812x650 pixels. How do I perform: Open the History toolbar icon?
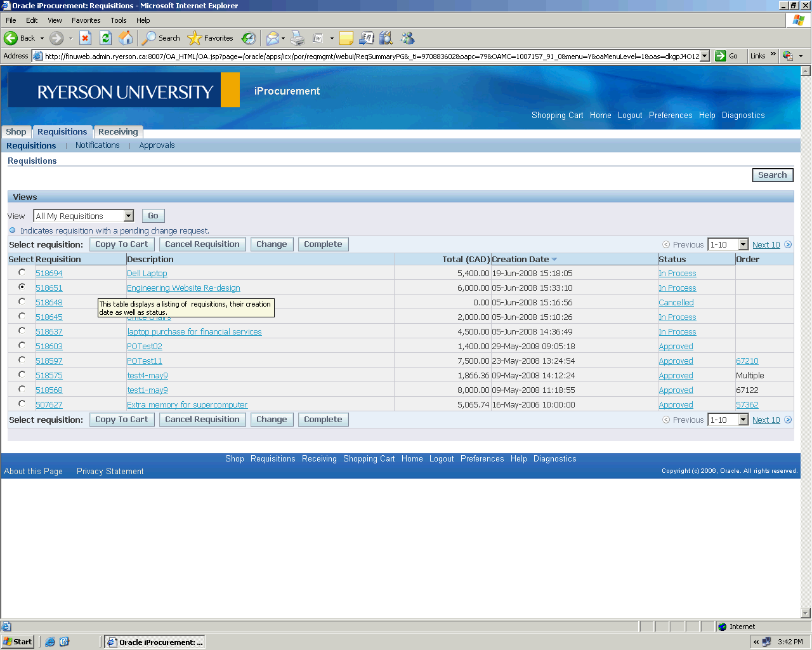click(x=249, y=38)
